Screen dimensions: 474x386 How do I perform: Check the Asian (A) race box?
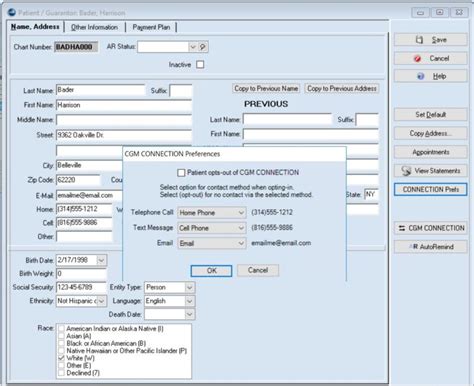pyautogui.click(x=61, y=336)
